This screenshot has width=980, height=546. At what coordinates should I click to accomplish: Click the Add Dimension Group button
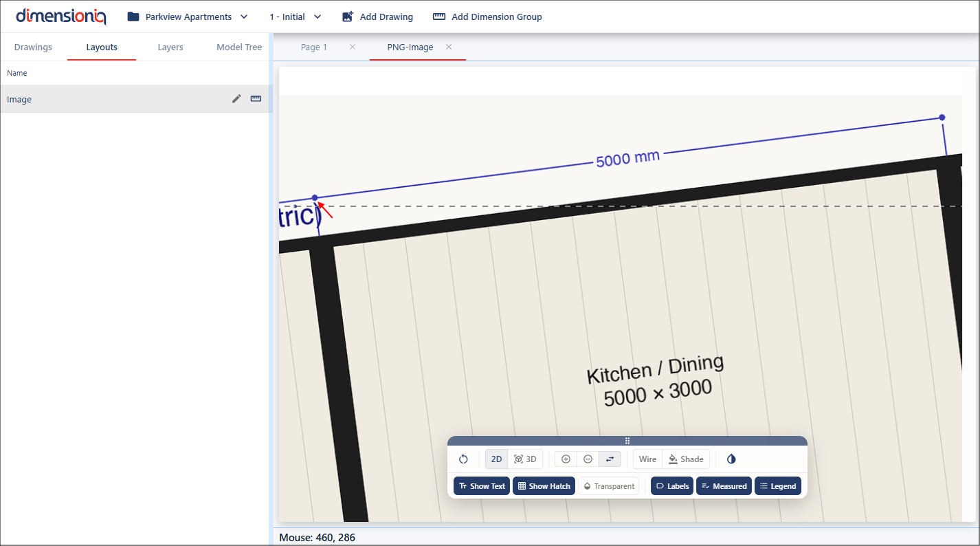click(487, 17)
